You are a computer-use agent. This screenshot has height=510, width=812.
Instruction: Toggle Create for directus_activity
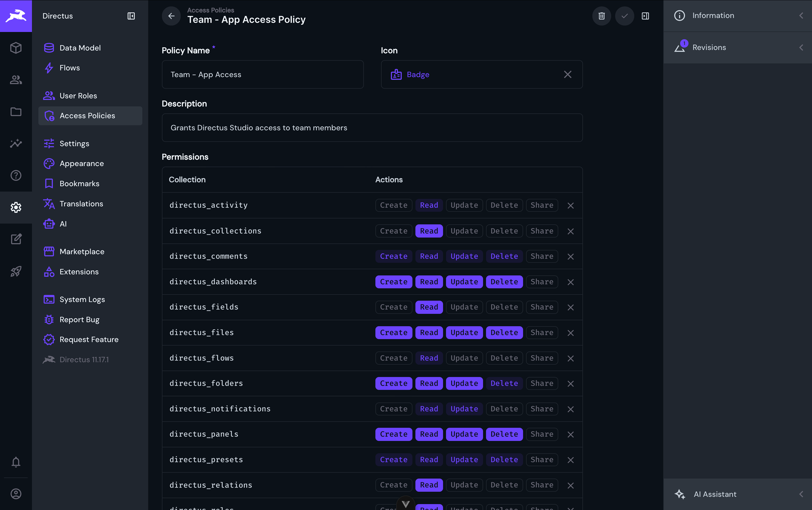pyautogui.click(x=393, y=205)
